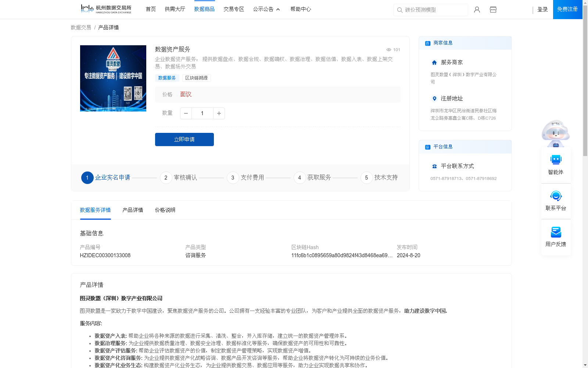
Task: Click the product cover thumbnail image
Action: 113,78
